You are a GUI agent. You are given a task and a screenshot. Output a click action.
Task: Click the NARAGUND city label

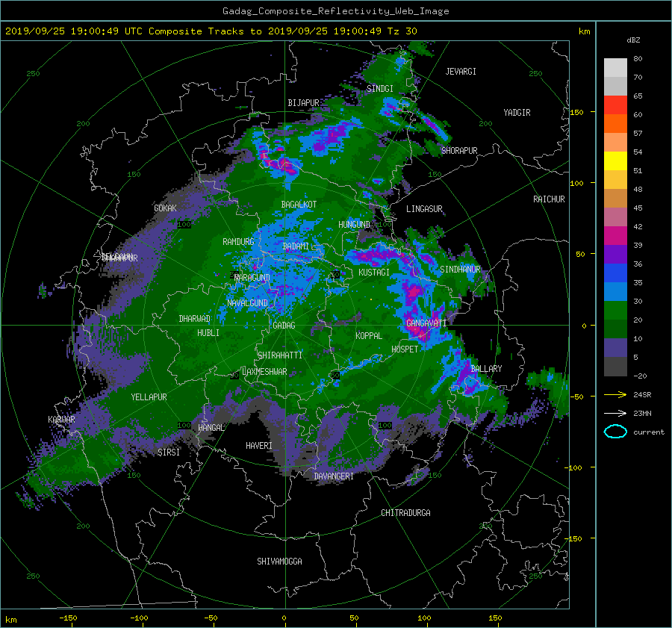(x=252, y=278)
